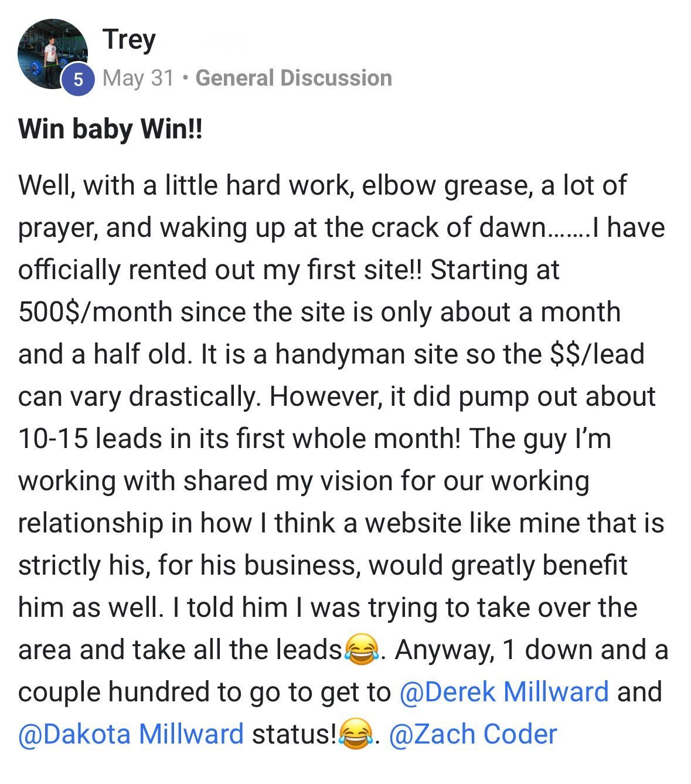The width and height of the screenshot is (691, 784).
Task: Open the @Derek Millward mention
Action: (504, 692)
